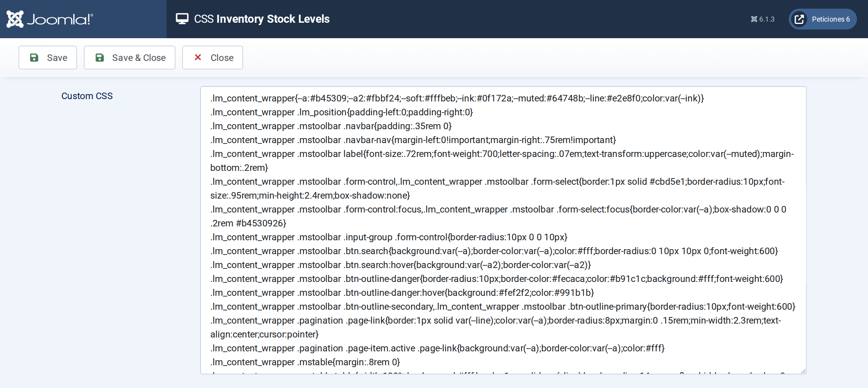Click the '.btn.search:hover' CSS rule line

pyautogui.click(x=400, y=265)
